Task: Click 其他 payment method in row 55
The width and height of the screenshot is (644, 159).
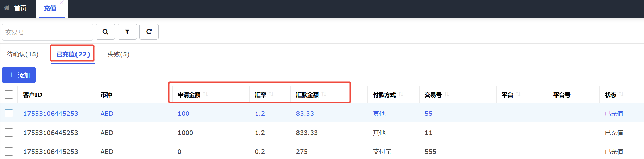Action: point(379,113)
